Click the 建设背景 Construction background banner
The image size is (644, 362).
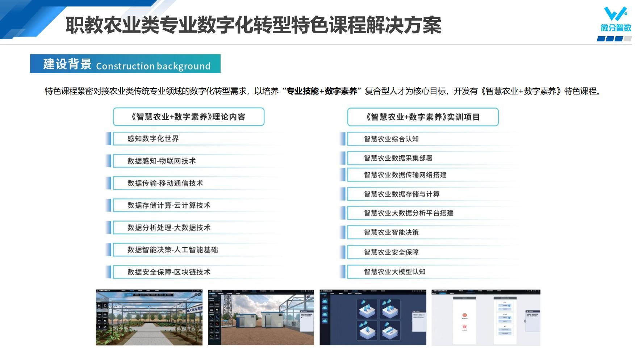click(125, 64)
